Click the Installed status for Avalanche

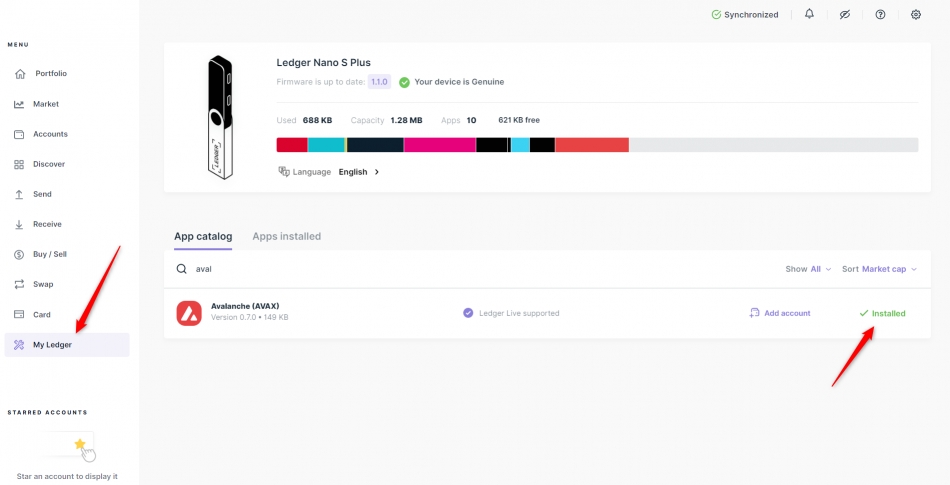point(882,313)
